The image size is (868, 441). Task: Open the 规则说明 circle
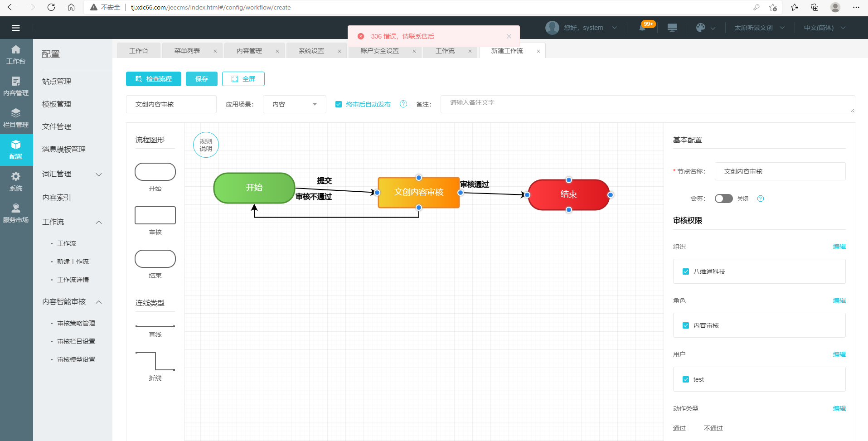[x=206, y=145]
